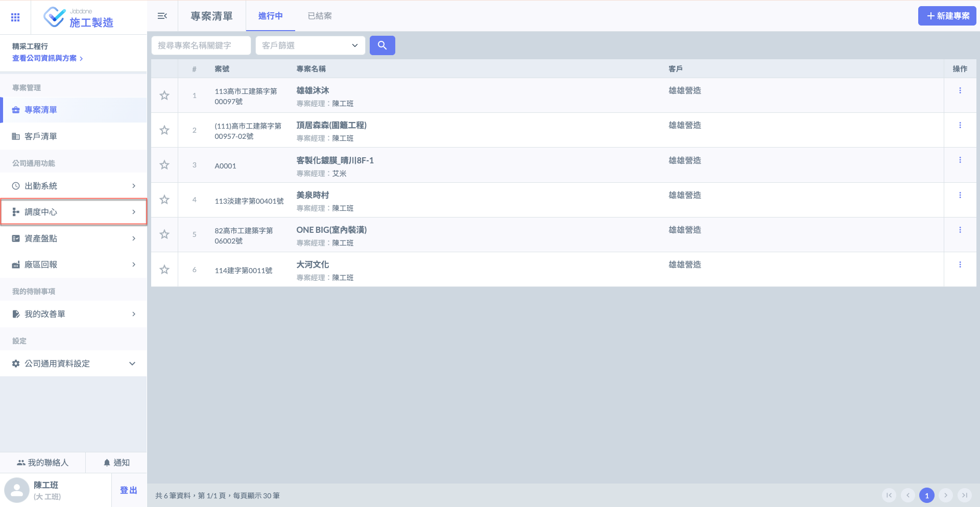Click the 登出 logout button

click(129, 490)
